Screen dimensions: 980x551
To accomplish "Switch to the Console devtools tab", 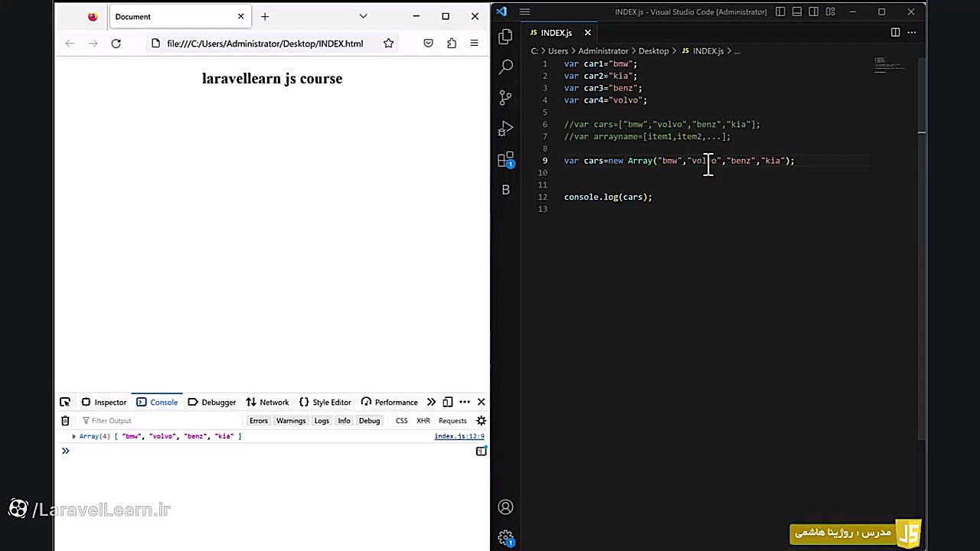I will tap(157, 402).
